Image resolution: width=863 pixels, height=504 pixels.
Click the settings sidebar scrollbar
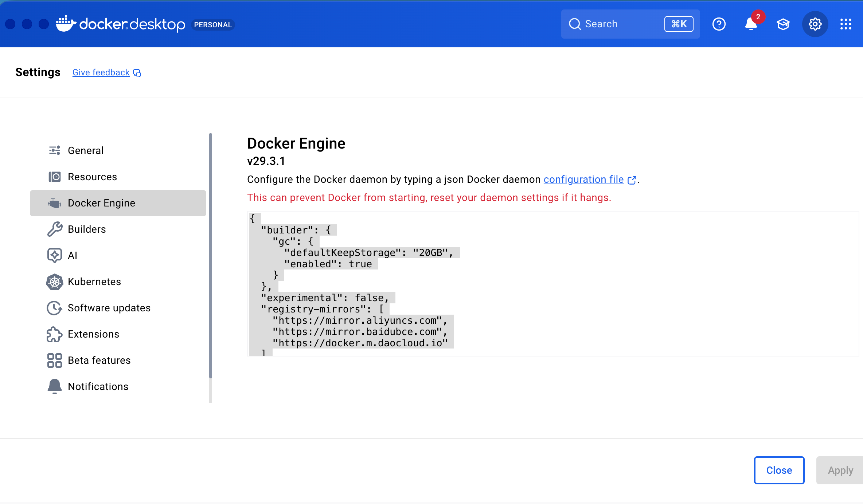point(211,256)
